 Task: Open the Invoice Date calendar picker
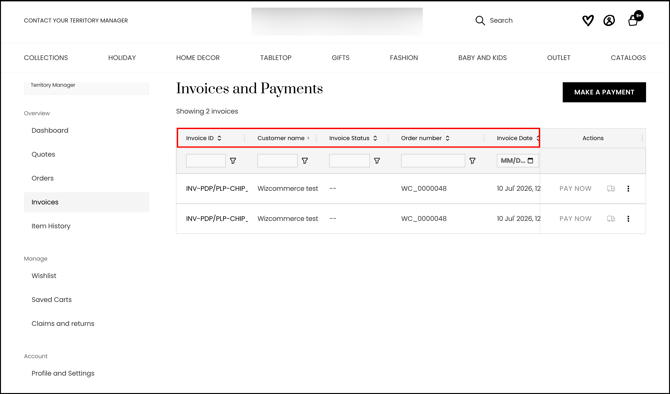pyautogui.click(x=530, y=161)
